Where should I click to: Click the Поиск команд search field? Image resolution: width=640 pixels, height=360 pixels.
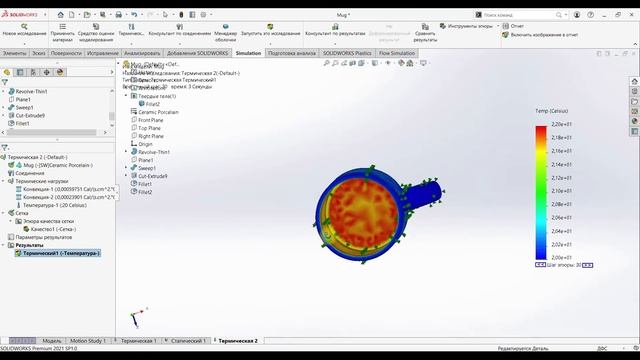coord(518,15)
